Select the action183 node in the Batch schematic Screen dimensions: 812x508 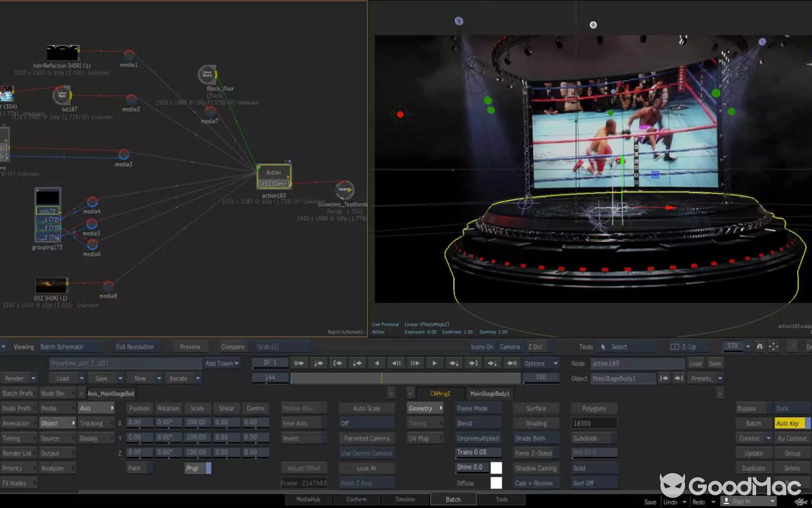273,176
